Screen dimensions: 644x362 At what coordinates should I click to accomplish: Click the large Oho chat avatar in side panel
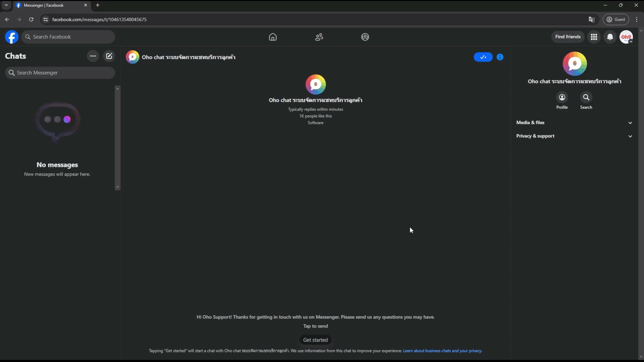(x=575, y=64)
